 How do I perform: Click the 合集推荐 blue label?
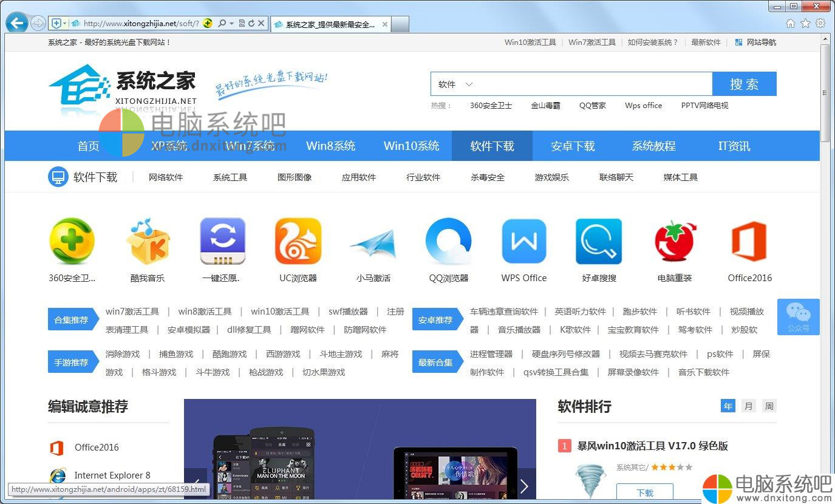point(73,320)
